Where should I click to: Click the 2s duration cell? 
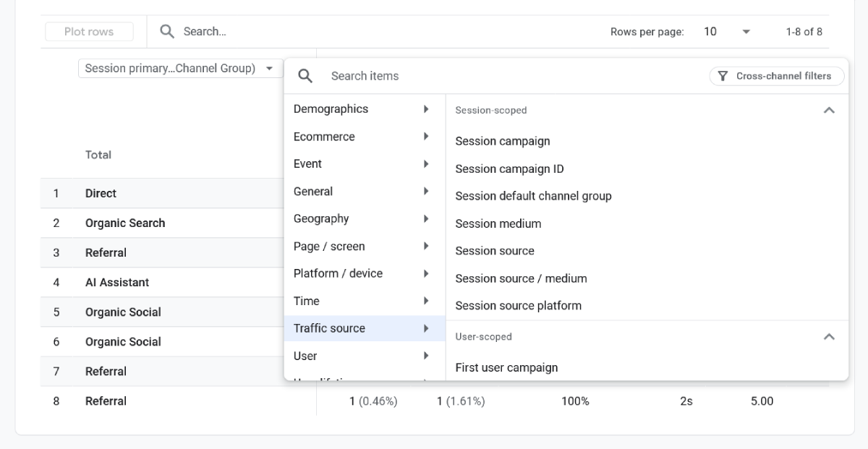[x=686, y=401]
